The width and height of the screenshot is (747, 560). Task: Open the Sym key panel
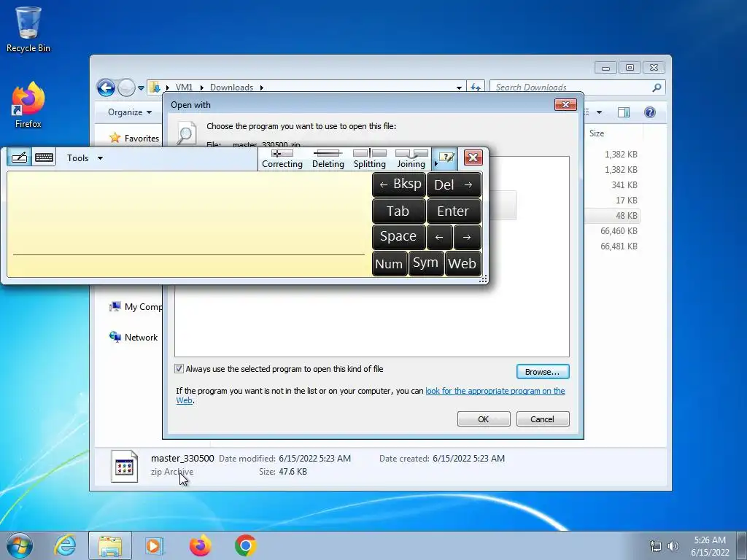pyautogui.click(x=426, y=263)
